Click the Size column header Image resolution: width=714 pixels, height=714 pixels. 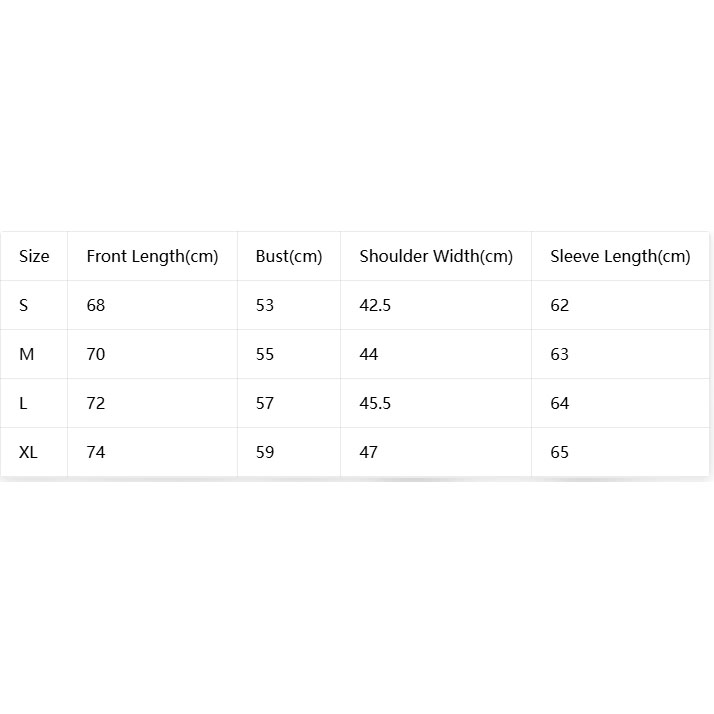click(x=34, y=256)
